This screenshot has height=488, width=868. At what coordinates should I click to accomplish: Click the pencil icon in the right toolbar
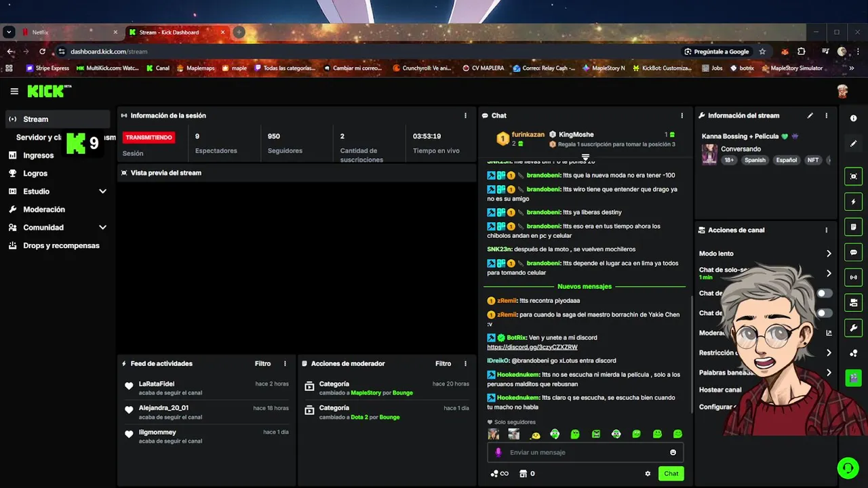tap(853, 144)
